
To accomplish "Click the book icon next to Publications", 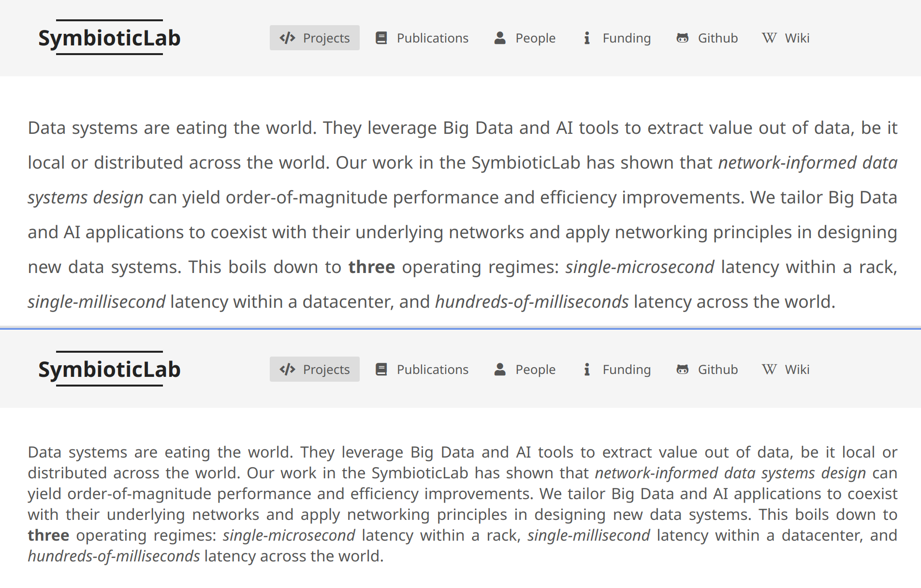I will [x=381, y=37].
